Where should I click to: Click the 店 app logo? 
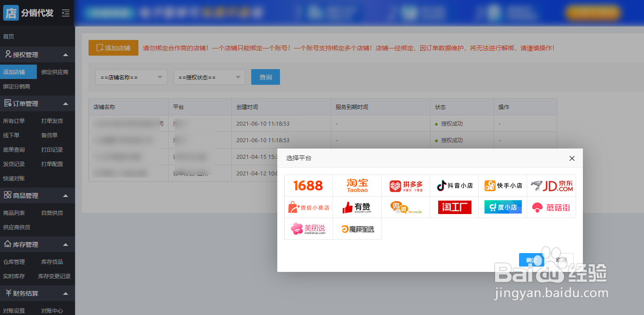[x=11, y=13]
